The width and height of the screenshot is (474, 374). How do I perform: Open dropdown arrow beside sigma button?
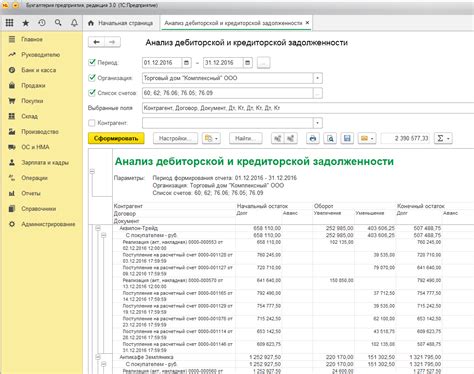click(449, 138)
